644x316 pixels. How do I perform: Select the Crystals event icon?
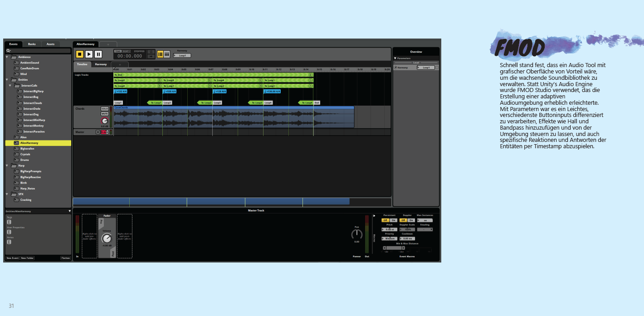click(16, 154)
